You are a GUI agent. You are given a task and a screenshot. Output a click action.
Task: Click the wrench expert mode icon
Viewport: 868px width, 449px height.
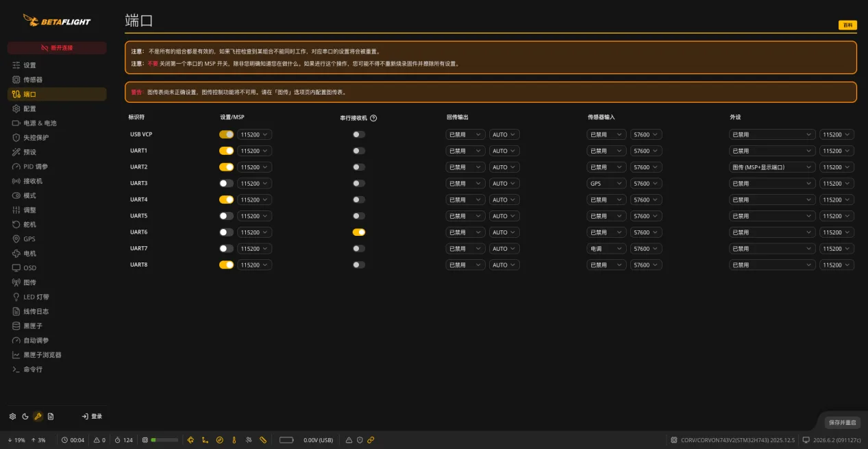click(x=38, y=416)
